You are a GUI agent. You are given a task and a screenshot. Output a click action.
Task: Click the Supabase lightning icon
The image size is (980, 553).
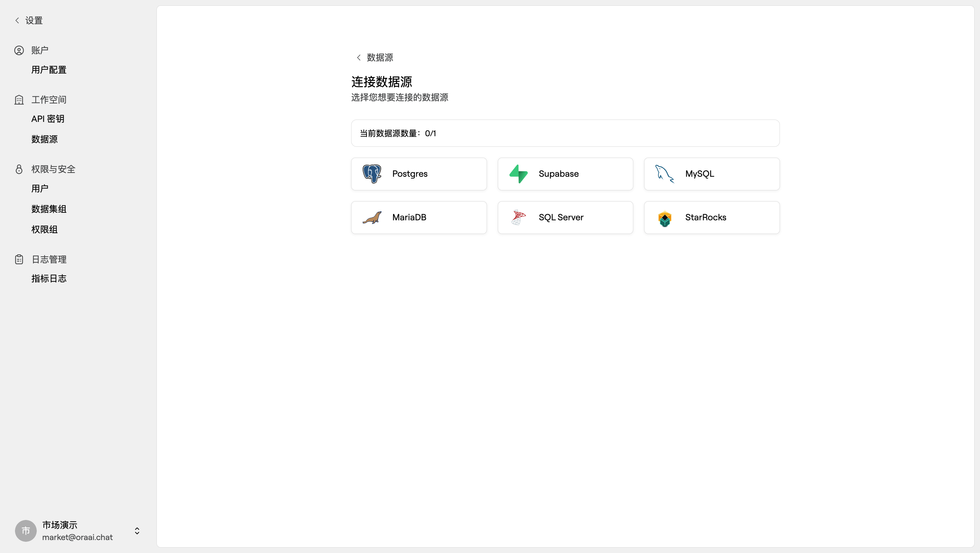(x=518, y=174)
